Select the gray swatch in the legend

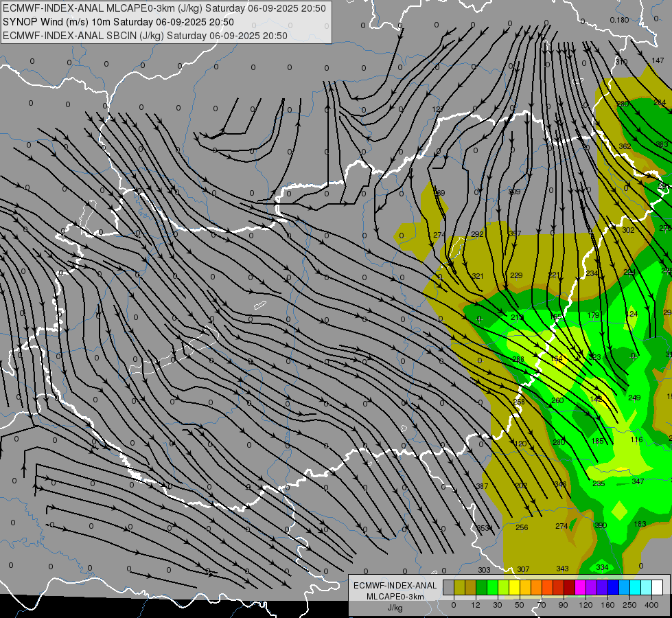(448, 587)
